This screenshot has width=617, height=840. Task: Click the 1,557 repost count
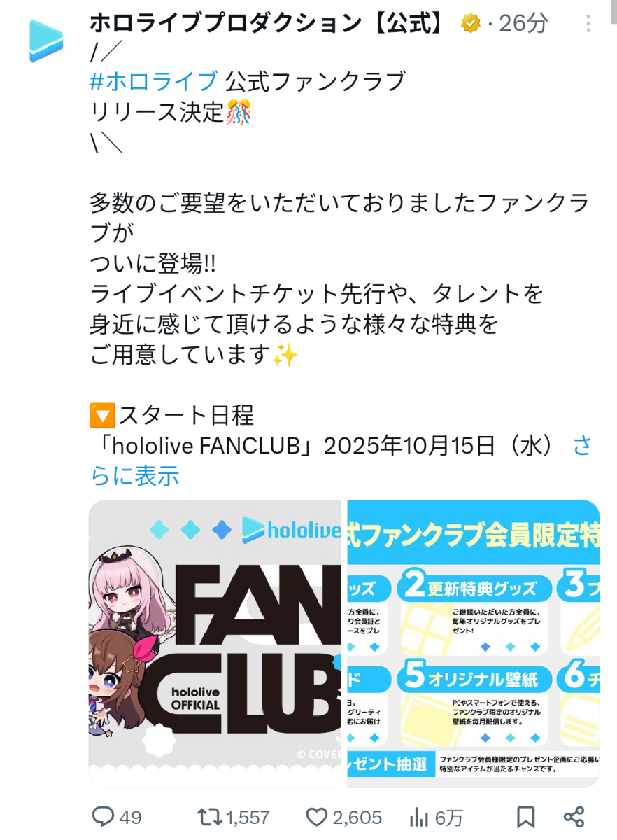click(248, 817)
